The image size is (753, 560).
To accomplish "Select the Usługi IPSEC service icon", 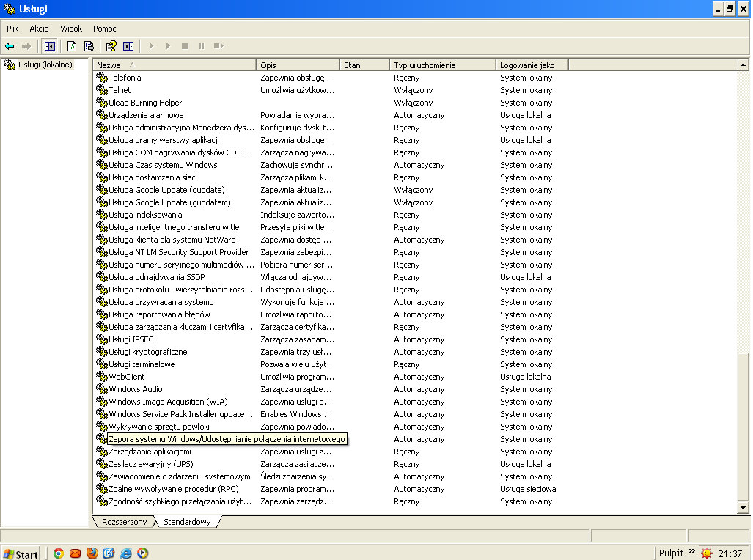I will tap(101, 339).
